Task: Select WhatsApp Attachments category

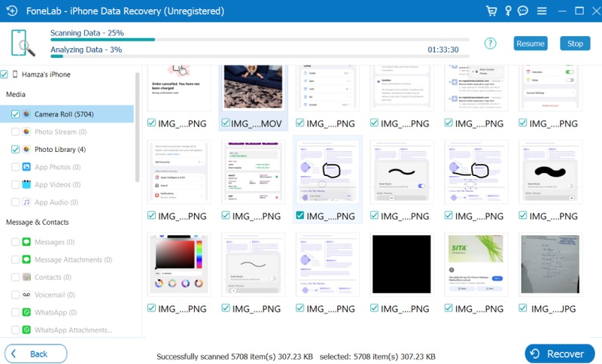Action: click(67, 330)
